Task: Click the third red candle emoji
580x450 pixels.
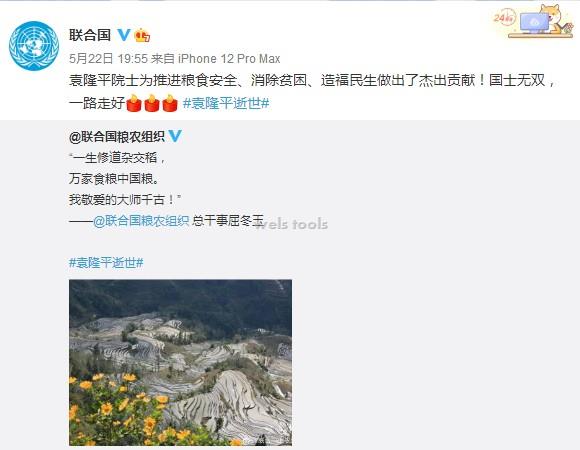Action: point(170,103)
